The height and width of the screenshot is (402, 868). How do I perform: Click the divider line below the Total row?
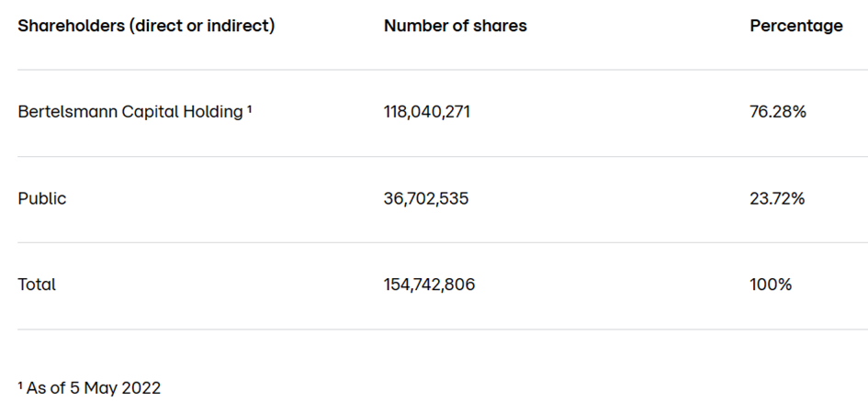pyautogui.click(x=441, y=329)
